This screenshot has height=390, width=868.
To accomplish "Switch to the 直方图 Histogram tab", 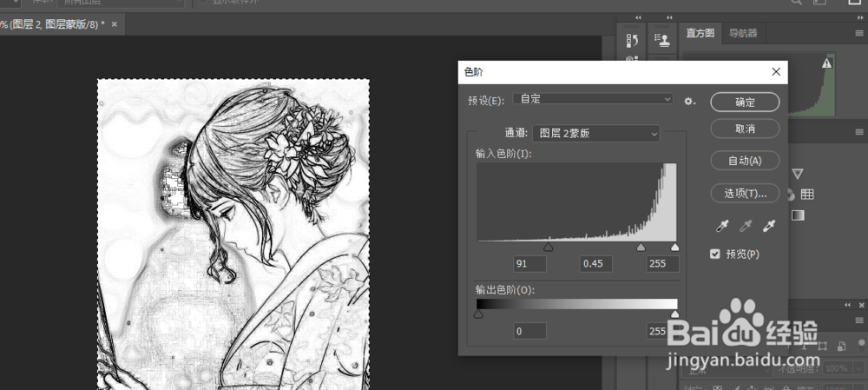I will coord(700,33).
